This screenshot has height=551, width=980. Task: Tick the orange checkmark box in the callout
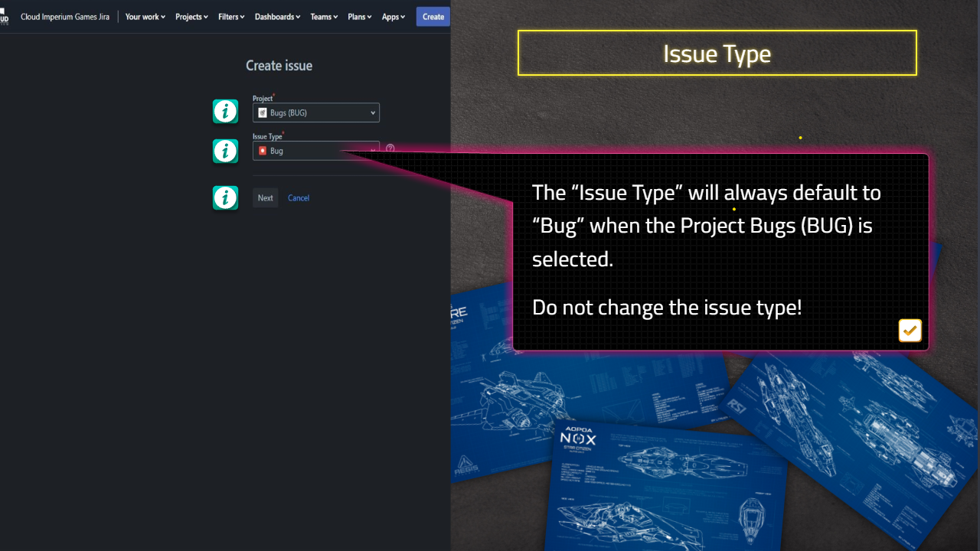click(910, 331)
